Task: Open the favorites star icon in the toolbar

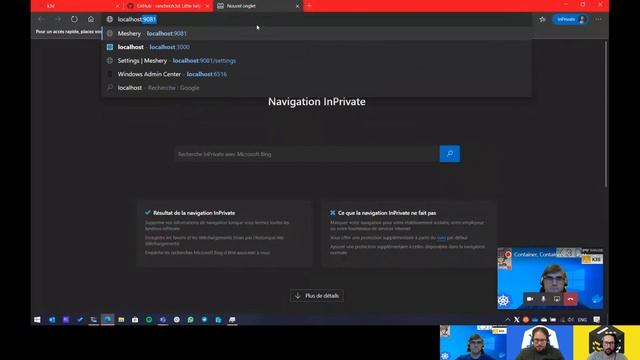Action: click(542, 19)
